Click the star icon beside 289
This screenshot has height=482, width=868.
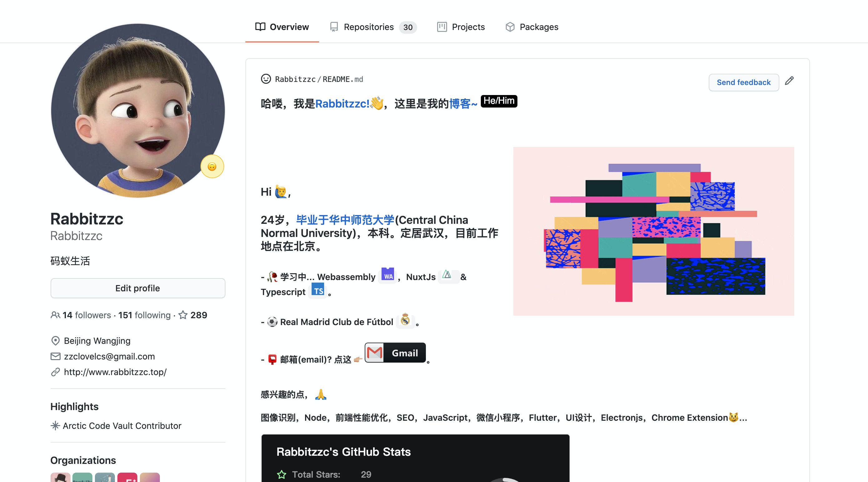[183, 315]
